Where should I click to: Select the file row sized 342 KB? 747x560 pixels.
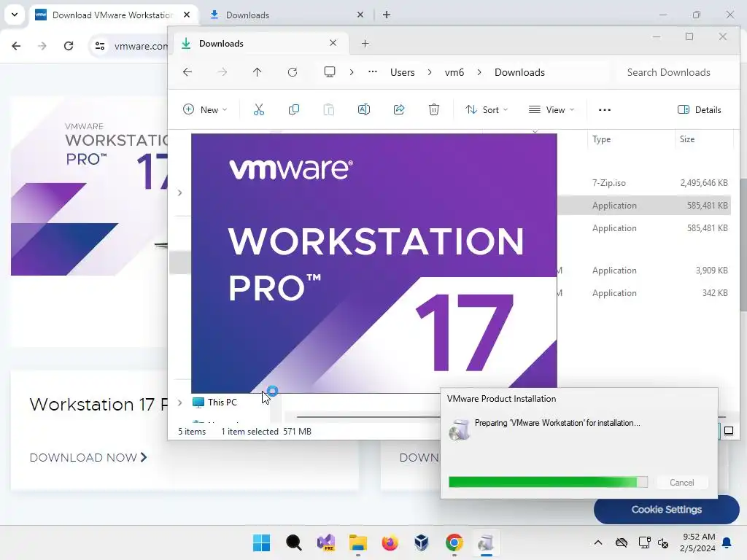(646, 293)
